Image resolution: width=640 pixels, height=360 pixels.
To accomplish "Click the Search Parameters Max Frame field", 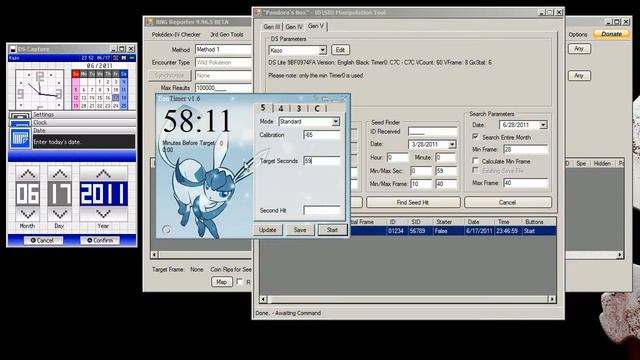I will 525,183.
